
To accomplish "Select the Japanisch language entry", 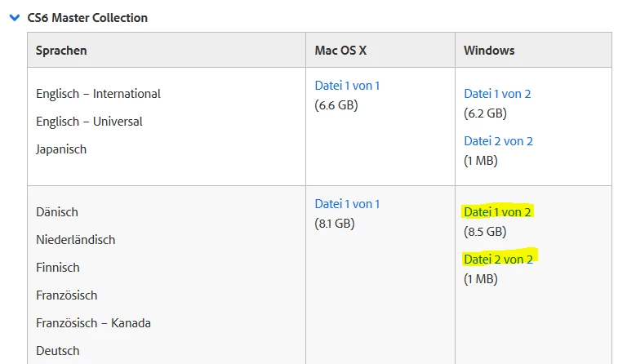I will (x=61, y=149).
